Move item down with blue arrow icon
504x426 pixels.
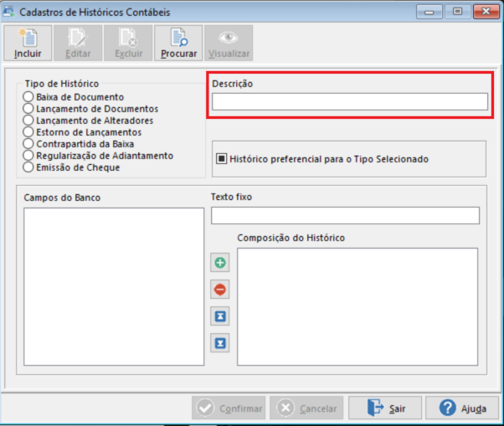(x=220, y=343)
